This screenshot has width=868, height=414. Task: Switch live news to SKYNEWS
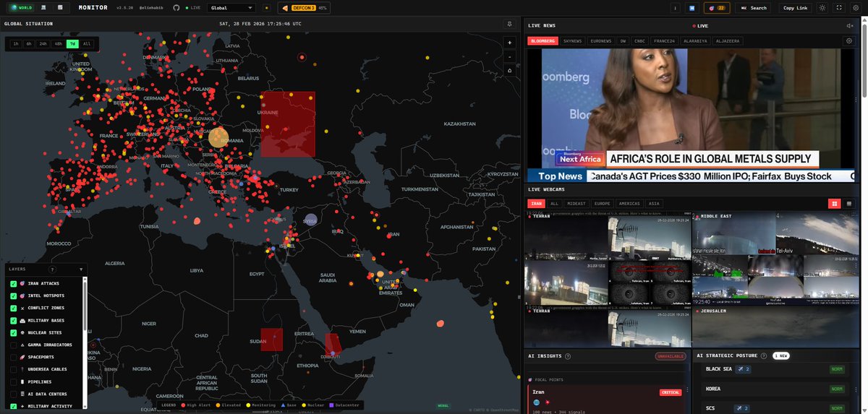coord(573,41)
